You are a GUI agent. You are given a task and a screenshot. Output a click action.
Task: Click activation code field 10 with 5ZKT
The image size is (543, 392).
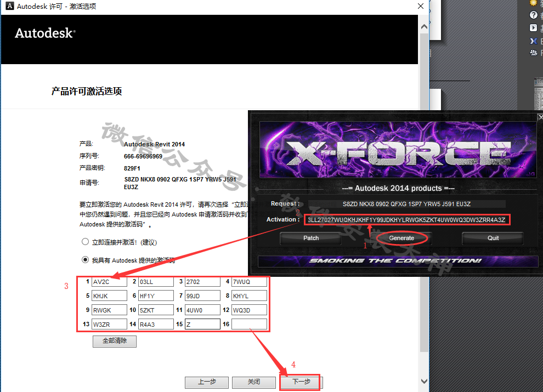156,310
